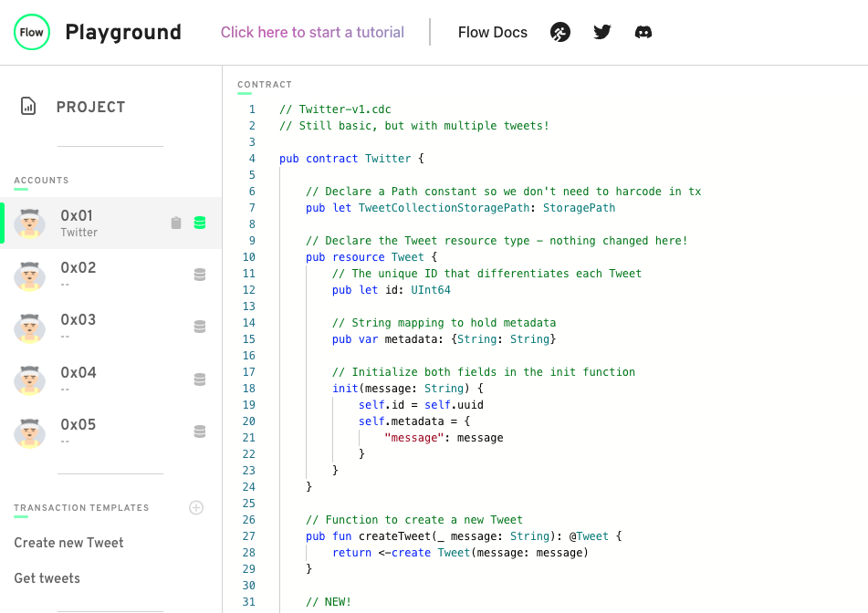Click 'return <-create Tweet' line
The width and height of the screenshot is (868, 613).
click(460, 553)
